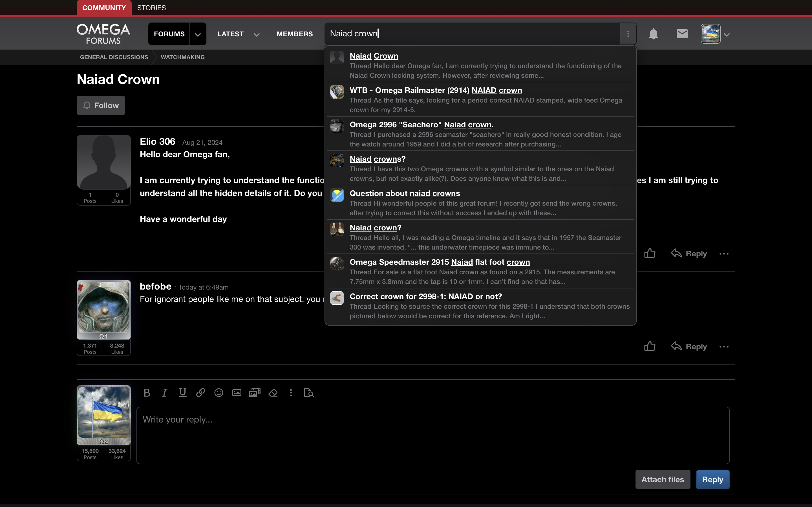Toggle bold formatting in the reply editor
Screen dimensions: 812x507
tap(147, 393)
